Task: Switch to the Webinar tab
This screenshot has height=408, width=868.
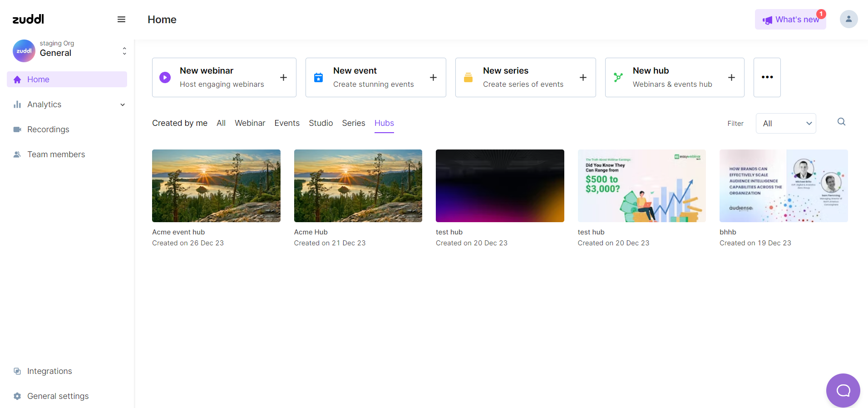Action: pos(250,123)
